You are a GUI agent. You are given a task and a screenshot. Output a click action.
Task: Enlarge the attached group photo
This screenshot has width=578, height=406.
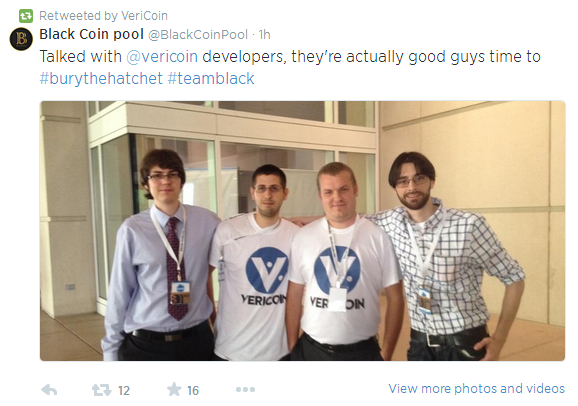pyautogui.click(x=302, y=231)
